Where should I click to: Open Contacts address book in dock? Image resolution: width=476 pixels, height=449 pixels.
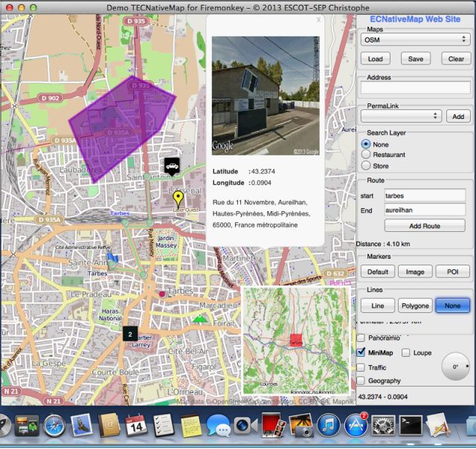(109, 425)
